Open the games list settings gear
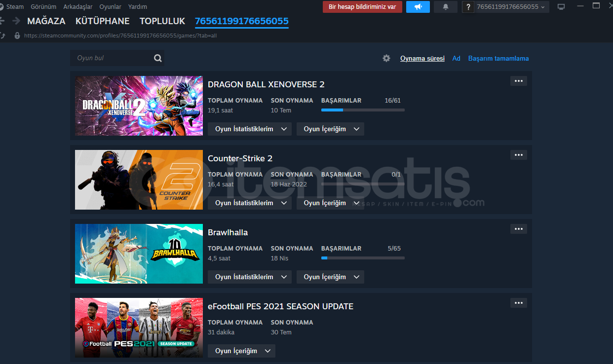Screen dimensions: 613x364 [386, 58]
